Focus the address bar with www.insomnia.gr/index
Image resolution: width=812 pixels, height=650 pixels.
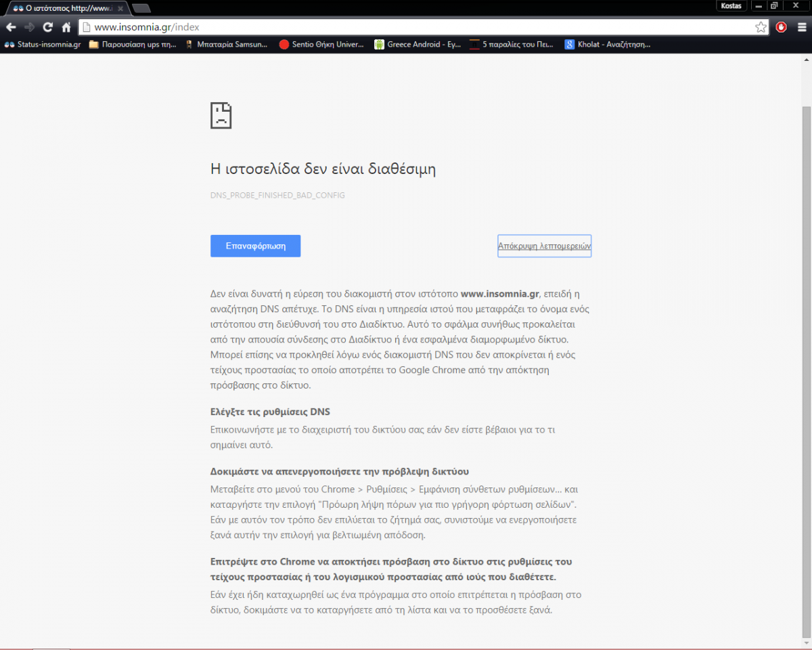click(423, 27)
